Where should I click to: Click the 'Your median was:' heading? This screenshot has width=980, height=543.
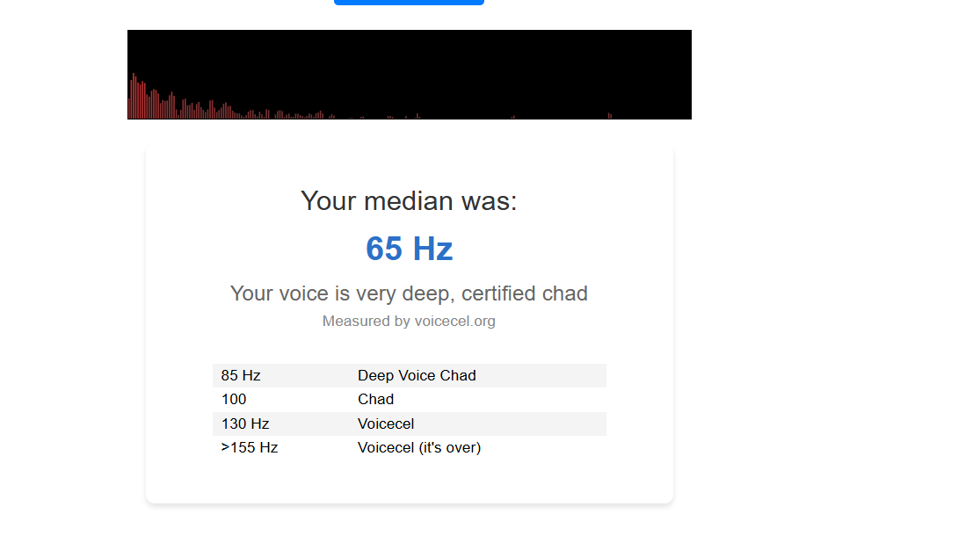pos(409,201)
